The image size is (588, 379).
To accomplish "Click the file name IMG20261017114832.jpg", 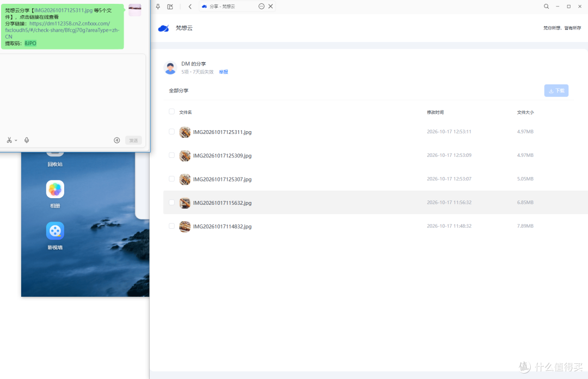I will tap(222, 227).
